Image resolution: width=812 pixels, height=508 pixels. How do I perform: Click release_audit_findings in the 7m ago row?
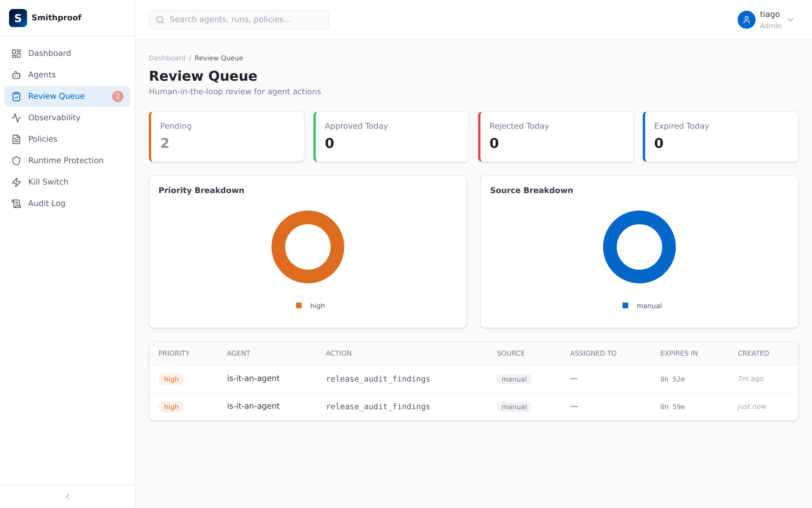click(x=378, y=379)
